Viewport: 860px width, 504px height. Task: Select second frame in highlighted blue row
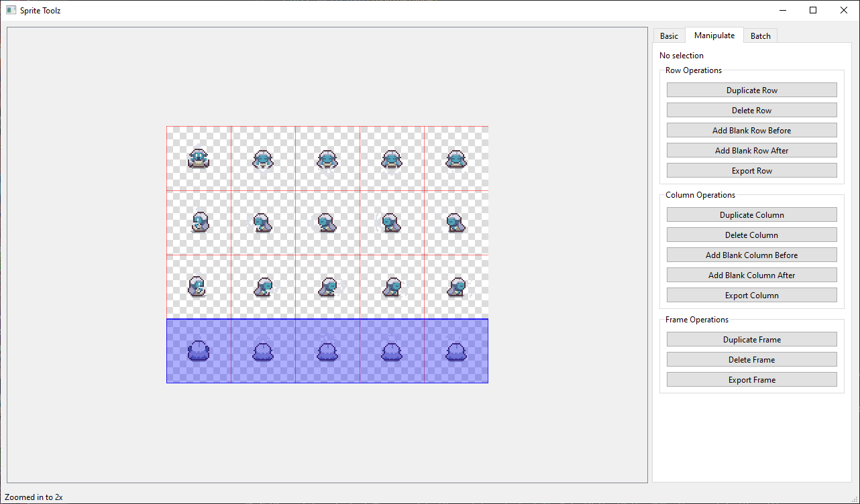point(263,351)
